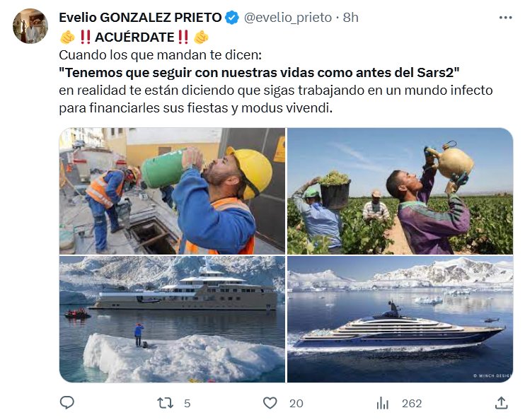
Task: Click the blue verified badge
Action: click(232, 18)
